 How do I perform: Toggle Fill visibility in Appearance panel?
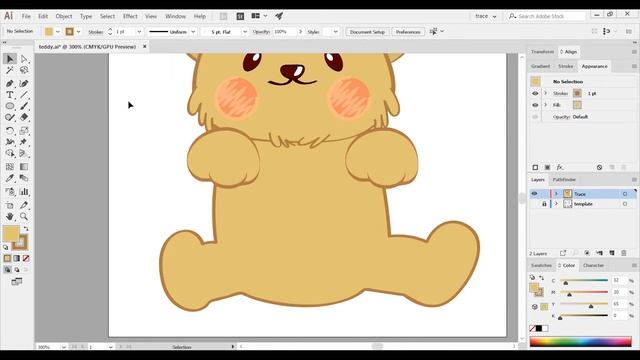click(535, 105)
